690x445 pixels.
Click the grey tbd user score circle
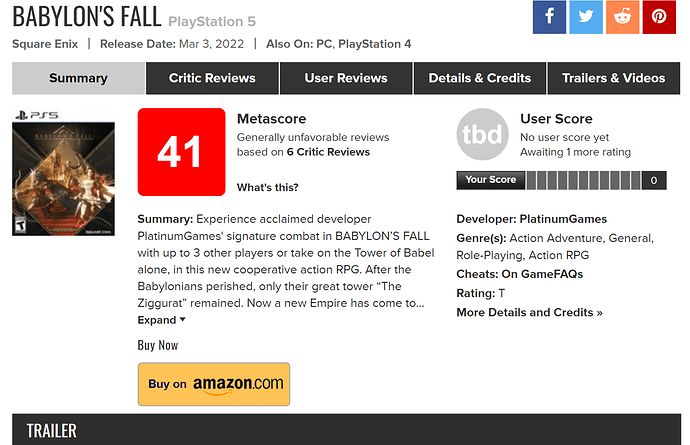(482, 135)
